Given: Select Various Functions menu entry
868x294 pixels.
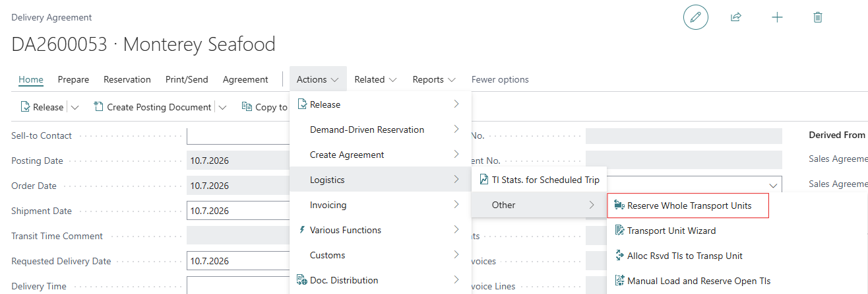Looking at the screenshot, I should pos(381,230).
